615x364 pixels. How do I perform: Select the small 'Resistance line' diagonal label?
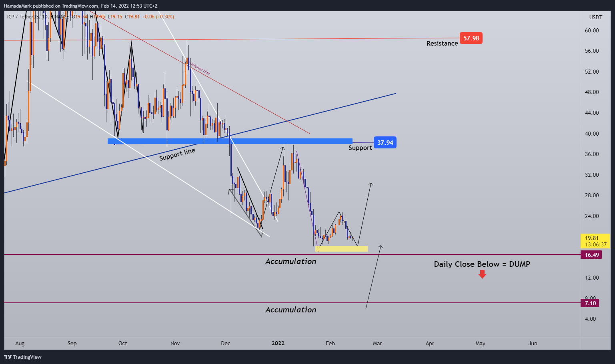(x=198, y=68)
